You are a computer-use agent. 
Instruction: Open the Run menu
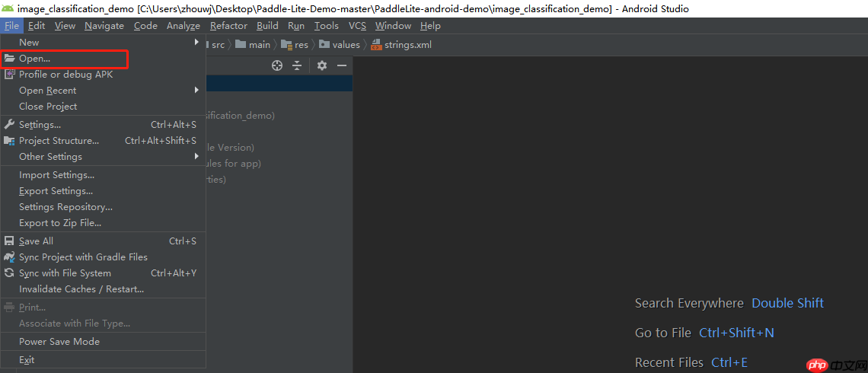pos(296,25)
